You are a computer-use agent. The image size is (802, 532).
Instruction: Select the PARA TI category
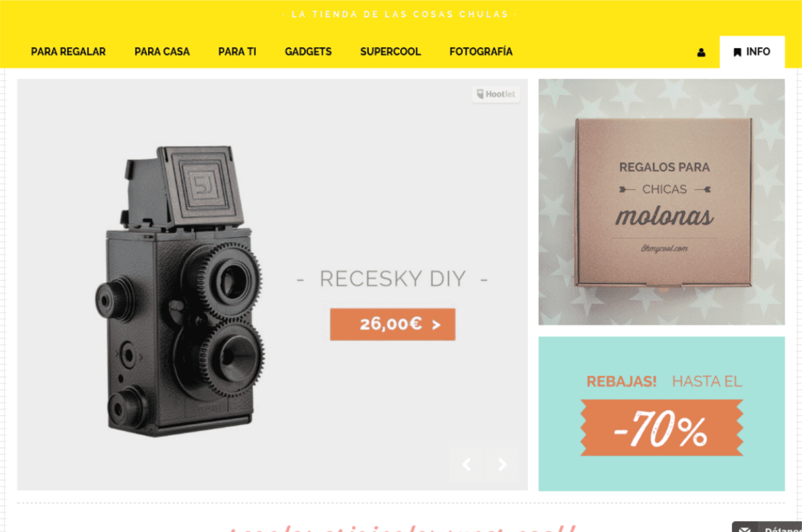237,52
